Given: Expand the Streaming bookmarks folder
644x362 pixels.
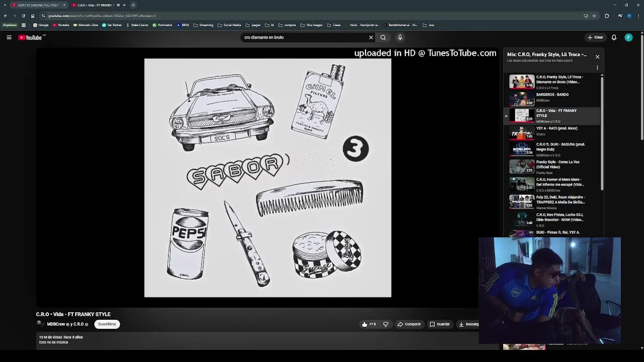Looking at the screenshot, I should coord(204,25).
